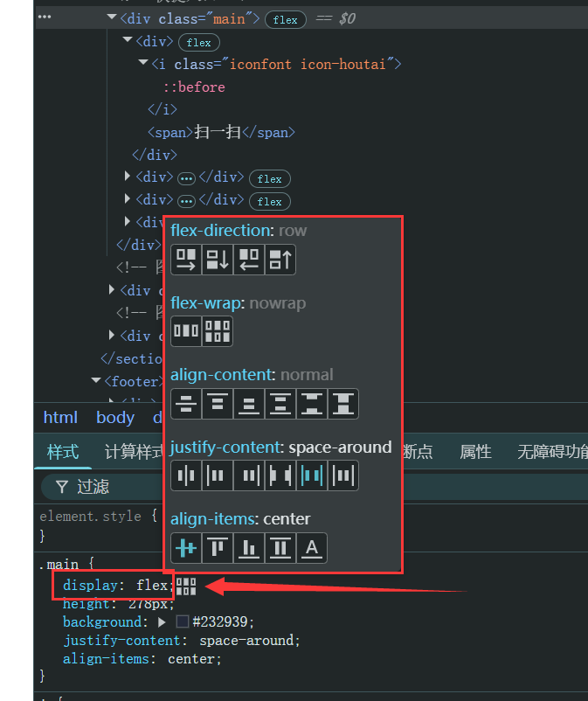Switch to the 样式 tab
Screen dimensions: 588x701
pyautogui.click(x=63, y=452)
